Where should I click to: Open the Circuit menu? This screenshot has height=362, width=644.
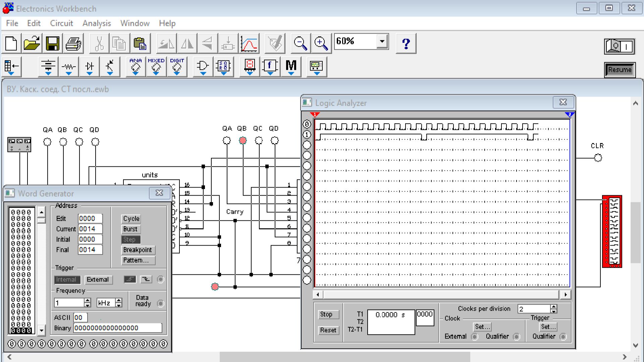(x=61, y=23)
